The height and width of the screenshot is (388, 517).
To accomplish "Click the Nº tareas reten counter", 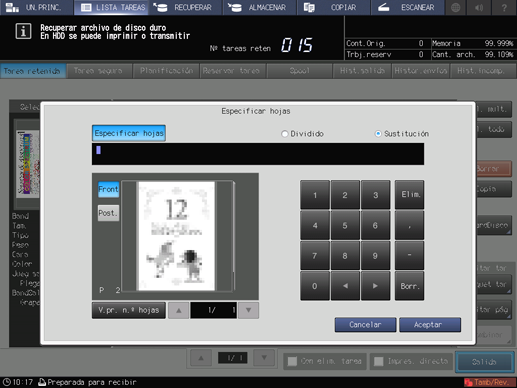I will 262,46.
